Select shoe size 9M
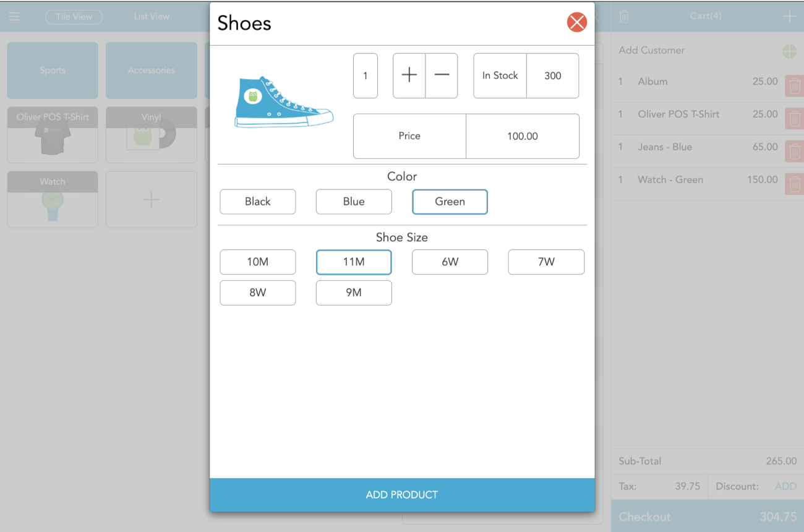Screen dimensions: 804x532 (354, 293)
